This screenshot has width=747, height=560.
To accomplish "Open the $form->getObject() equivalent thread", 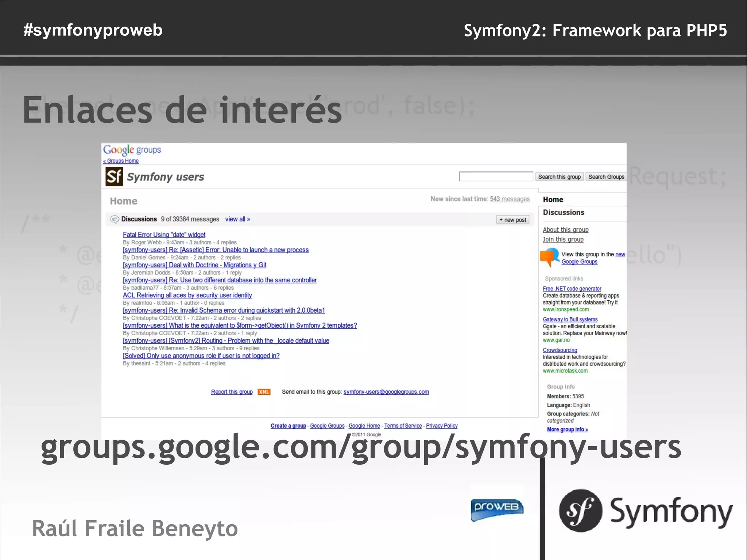I will click(240, 325).
